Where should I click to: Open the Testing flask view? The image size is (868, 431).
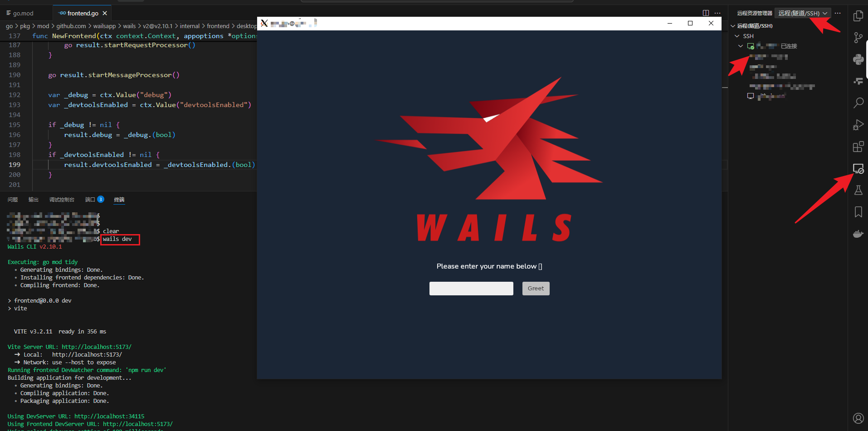click(858, 190)
